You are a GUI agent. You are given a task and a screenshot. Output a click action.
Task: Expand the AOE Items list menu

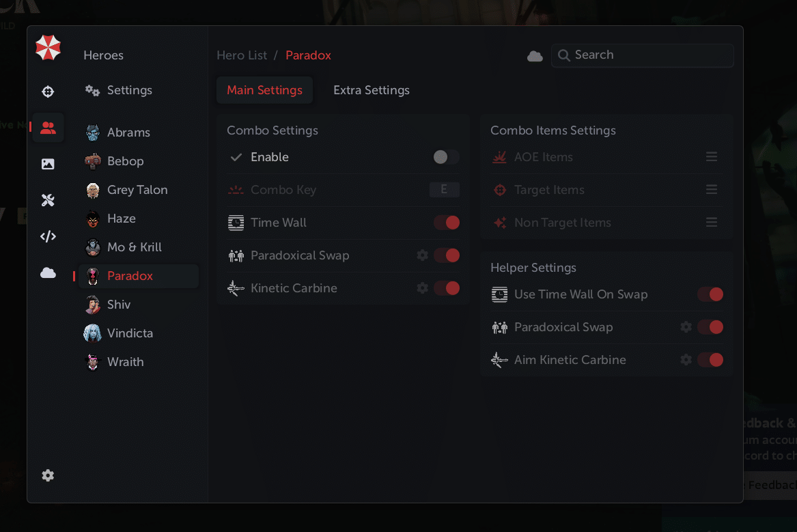(712, 157)
